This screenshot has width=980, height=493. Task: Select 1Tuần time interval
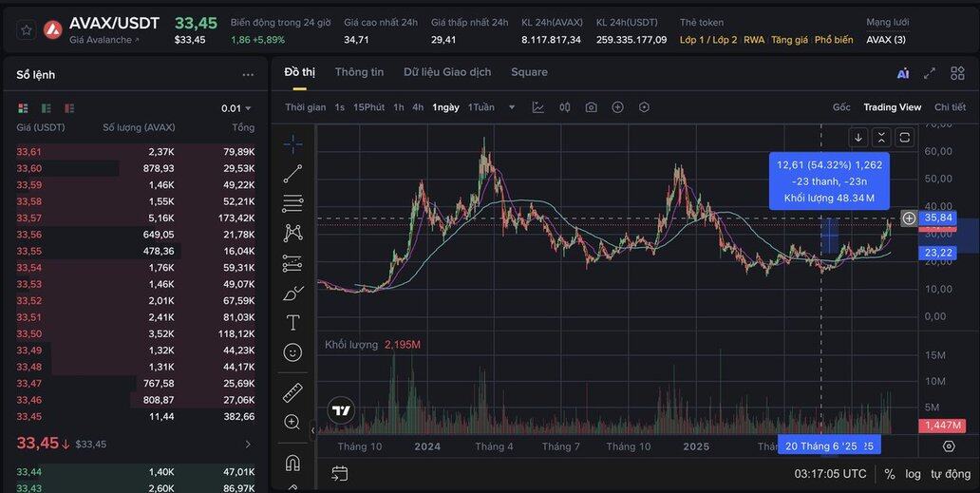point(481,107)
